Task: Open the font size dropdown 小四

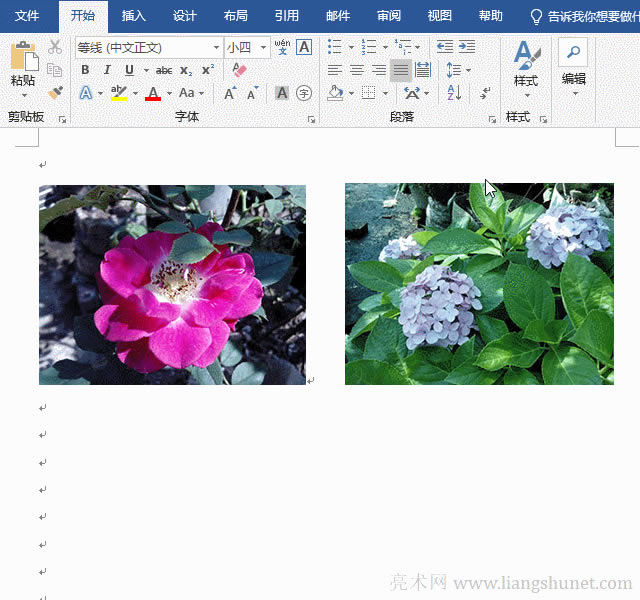Action: point(264,48)
